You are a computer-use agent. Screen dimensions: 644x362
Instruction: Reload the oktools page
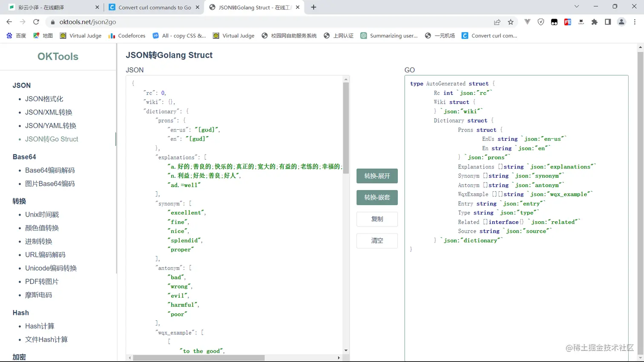pyautogui.click(x=36, y=22)
